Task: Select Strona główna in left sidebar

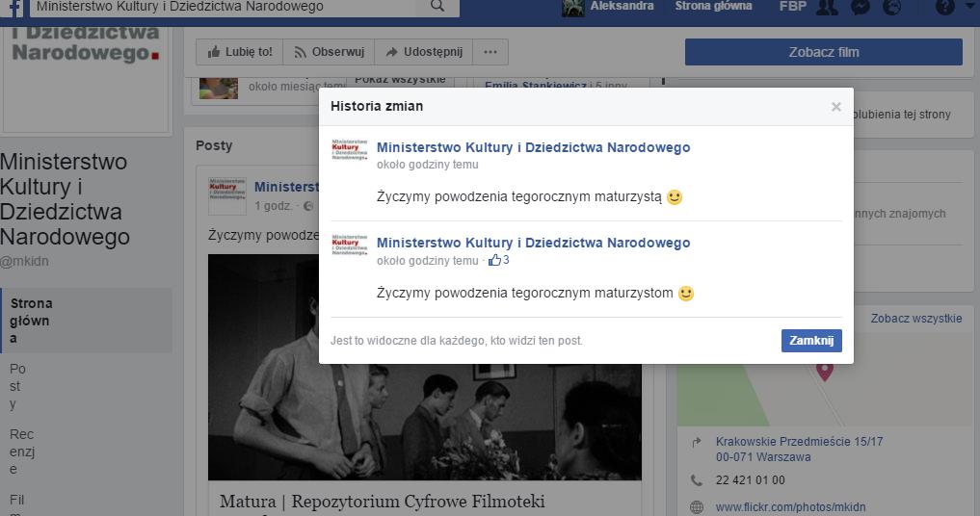Action: [x=86, y=321]
